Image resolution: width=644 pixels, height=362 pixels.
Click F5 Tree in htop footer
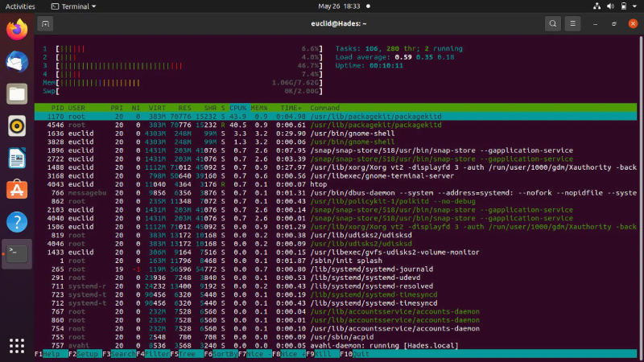click(187, 354)
